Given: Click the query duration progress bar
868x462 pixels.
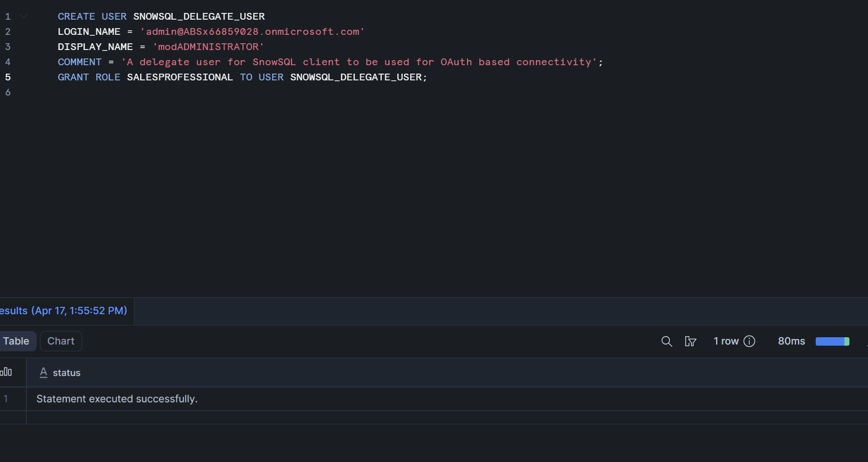Looking at the screenshot, I should [833, 341].
